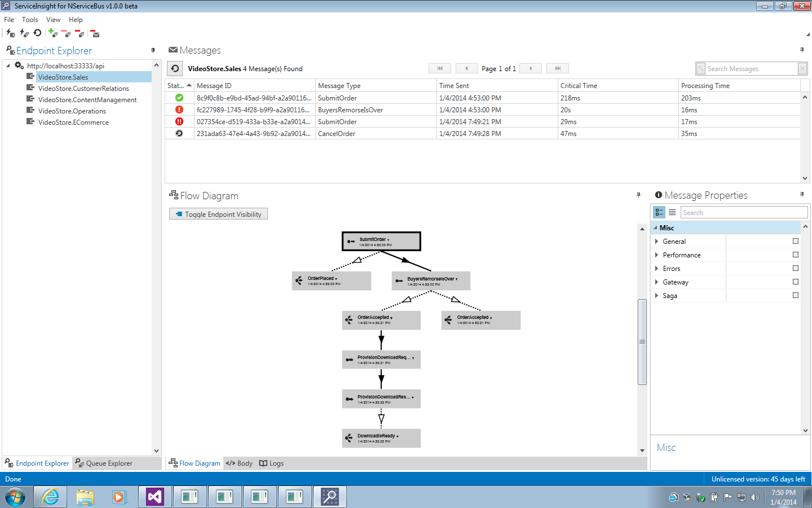Open the File menu
This screenshot has height=508, width=812.
[x=9, y=19]
